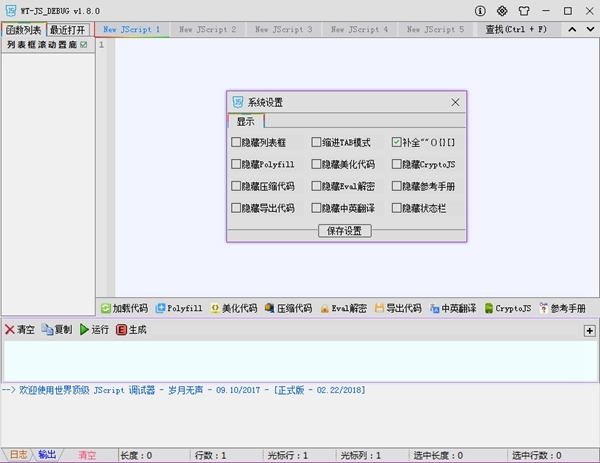This screenshot has width=600, height=463.
Task: Uncheck the 补全 brackets option
Action: (x=396, y=142)
